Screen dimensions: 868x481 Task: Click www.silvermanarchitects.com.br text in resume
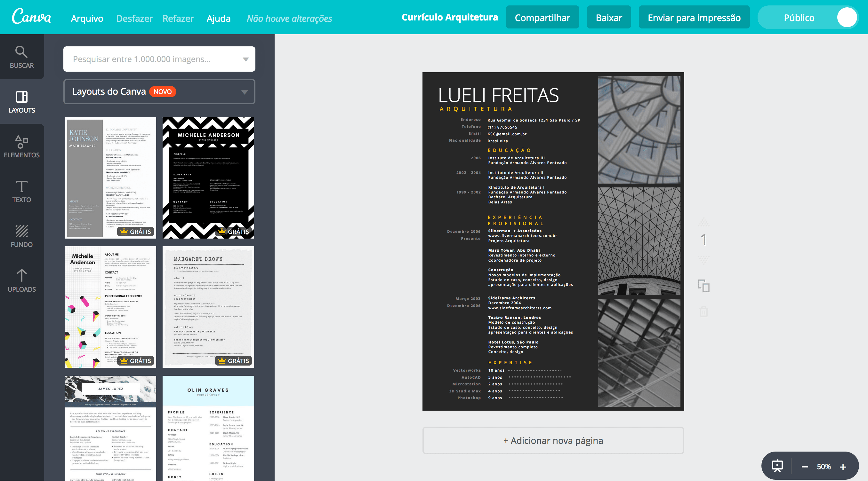[522, 236]
